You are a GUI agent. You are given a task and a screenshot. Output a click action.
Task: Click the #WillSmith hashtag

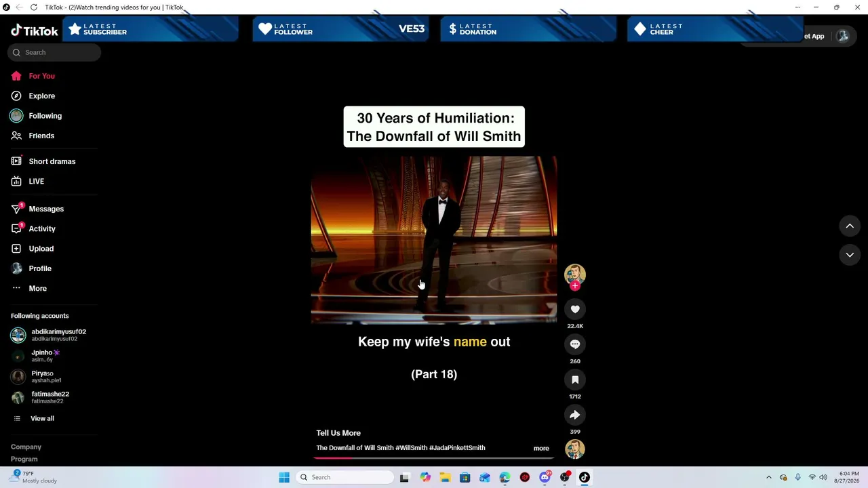[x=412, y=448]
